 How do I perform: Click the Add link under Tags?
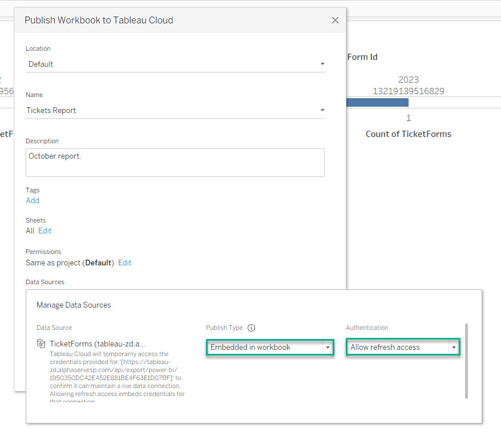click(33, 200)
